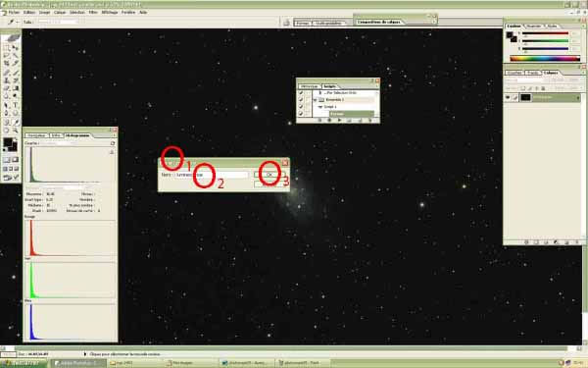Toggle the checkmark beside Ensemble 1 action set
This screenshot has width=588, height=368.
(301, 99)
